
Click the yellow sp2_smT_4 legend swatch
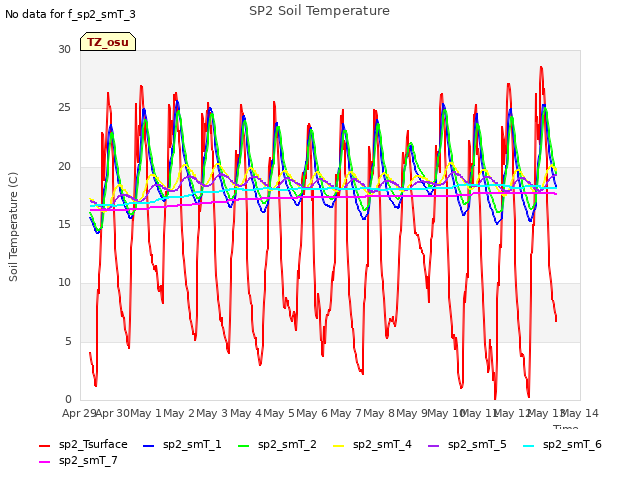click(x=339, y=446)
